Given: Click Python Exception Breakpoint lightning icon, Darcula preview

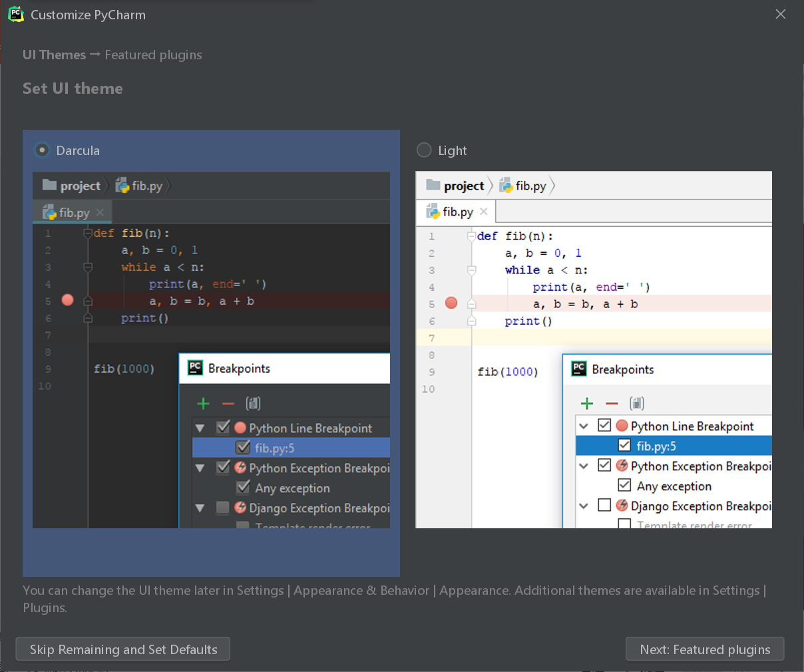Looking at the screenshot, I should point(240,468).
